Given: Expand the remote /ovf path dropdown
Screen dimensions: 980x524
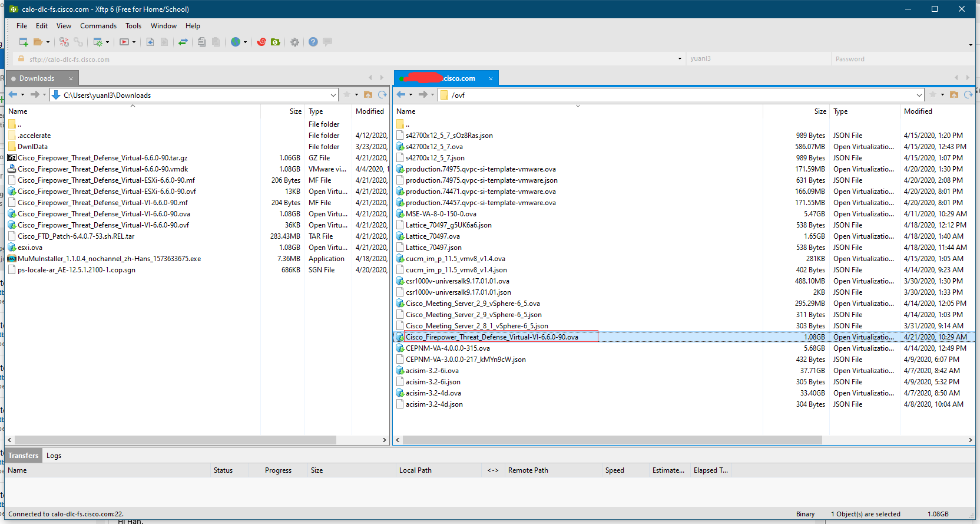Looking at the screenshot, I should (919, 95).
